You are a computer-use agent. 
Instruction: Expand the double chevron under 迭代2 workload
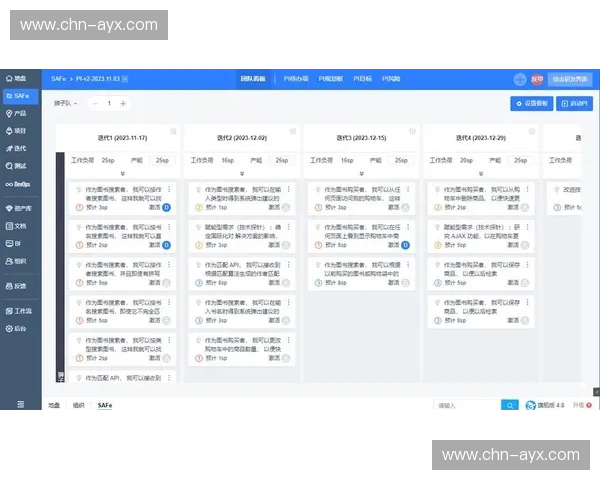tap(242, 174)
